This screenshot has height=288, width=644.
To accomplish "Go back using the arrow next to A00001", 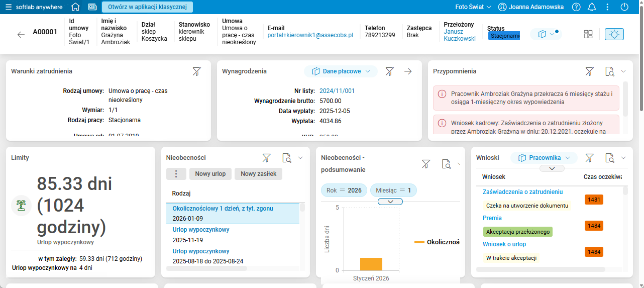I will [21, 34].
